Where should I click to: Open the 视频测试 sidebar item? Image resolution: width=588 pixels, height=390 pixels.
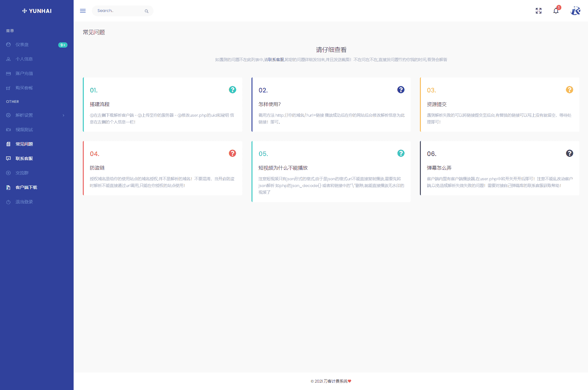[x=24, y=130]
